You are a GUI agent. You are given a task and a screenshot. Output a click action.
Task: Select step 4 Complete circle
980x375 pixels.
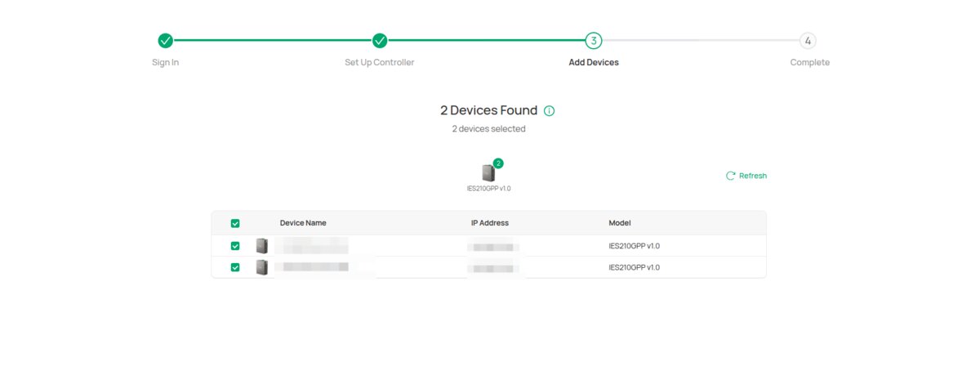[x=808, y=41]
